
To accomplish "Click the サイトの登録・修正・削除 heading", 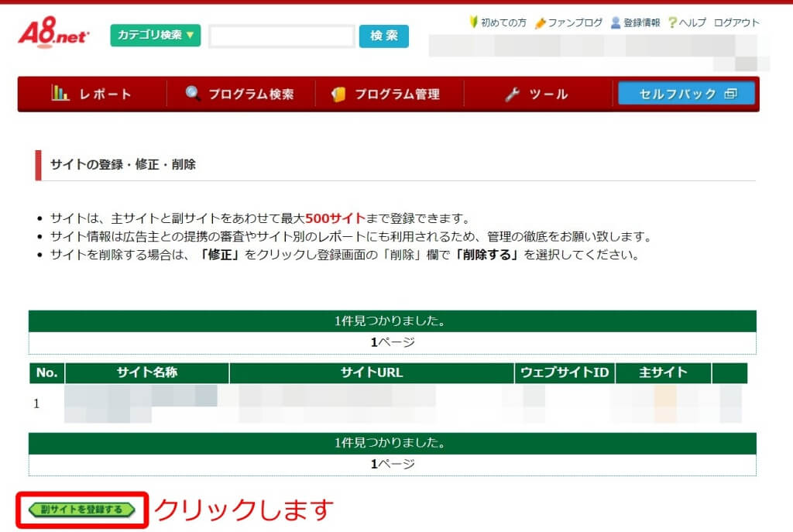I will point(123,164).
